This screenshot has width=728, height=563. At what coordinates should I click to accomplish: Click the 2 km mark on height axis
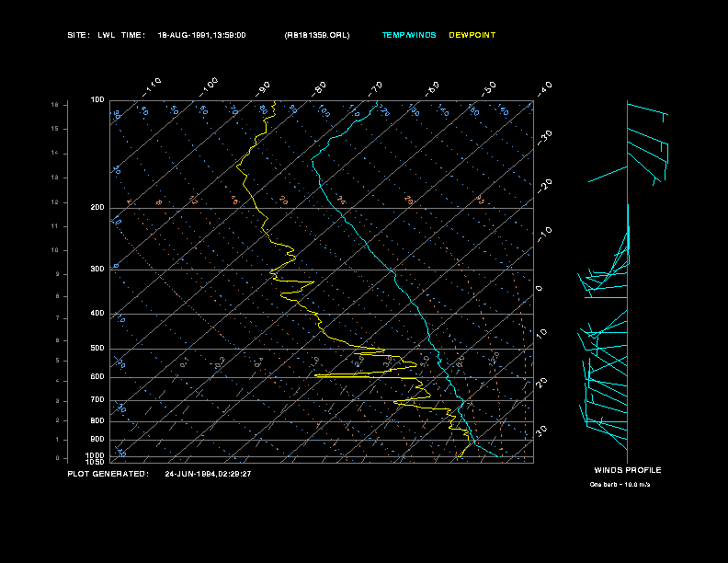pos(58,420)
